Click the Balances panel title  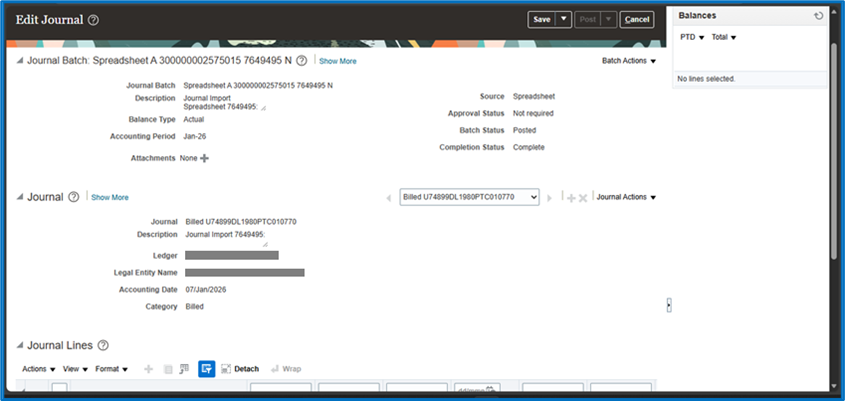(x=697, y=16)
